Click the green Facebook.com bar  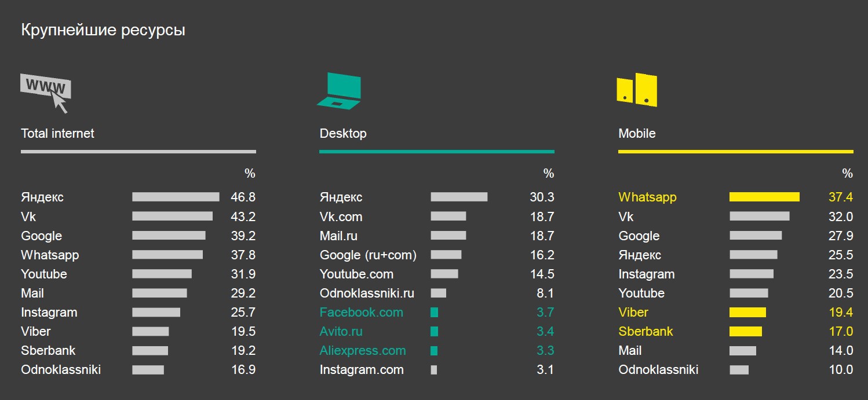(434, 313)
